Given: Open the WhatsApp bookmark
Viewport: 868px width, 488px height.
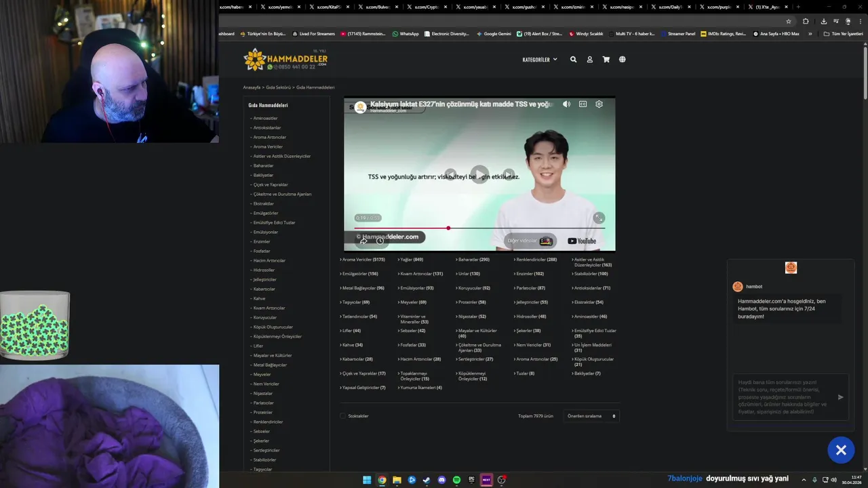Looking at the screenshot, I should coord(406,34).
